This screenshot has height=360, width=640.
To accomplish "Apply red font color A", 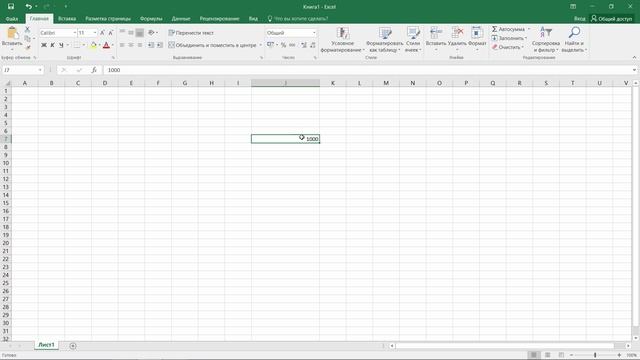I will [x=106, y=45].
